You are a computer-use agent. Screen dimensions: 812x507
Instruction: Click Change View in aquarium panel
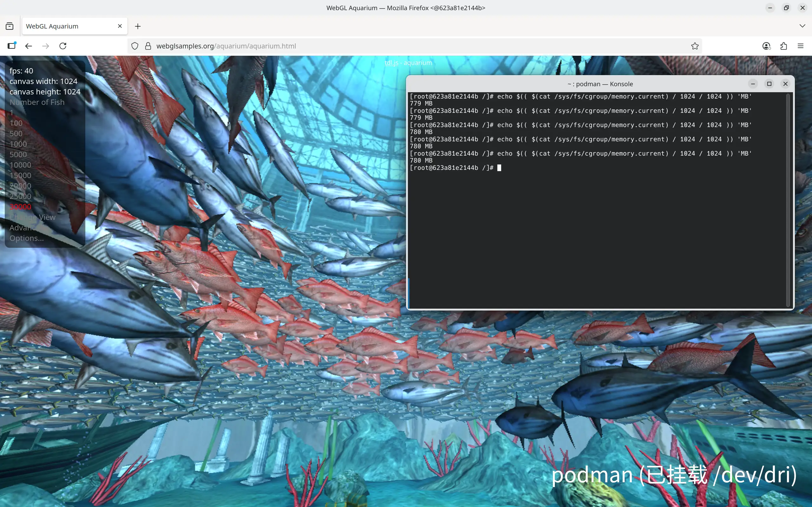(x=33, y=217)
